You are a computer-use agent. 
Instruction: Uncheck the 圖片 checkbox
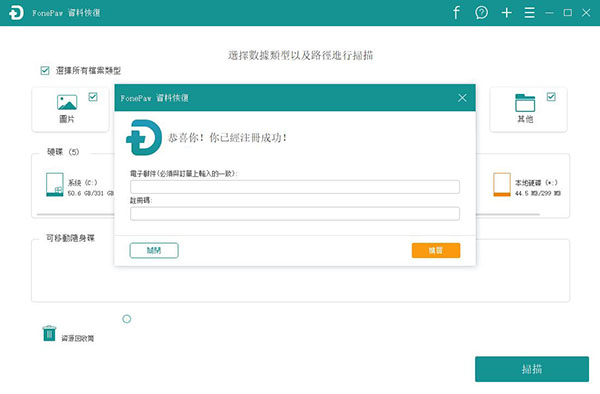93,97
